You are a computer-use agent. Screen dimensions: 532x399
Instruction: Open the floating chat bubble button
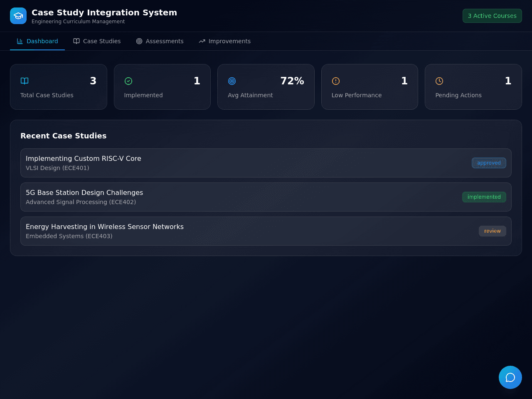tap(510, 377)
